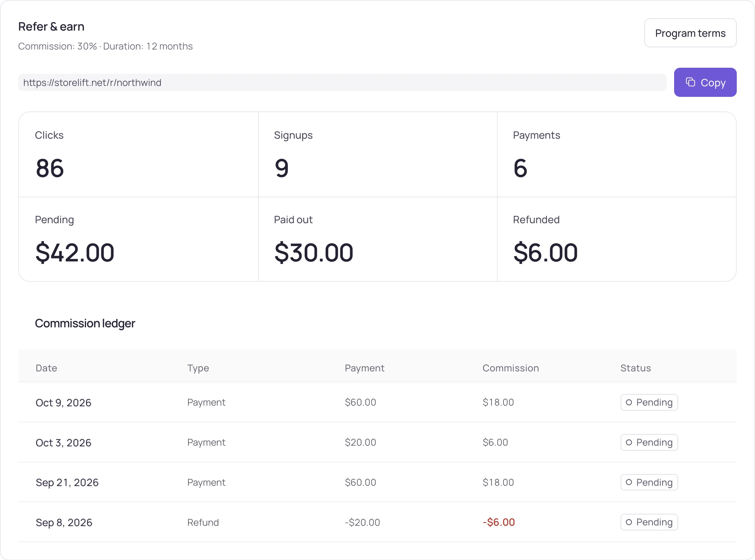Click the Pending badge for Sep 8 refund
This screenshot has width=755, height=560.
(x=649, y=522)
